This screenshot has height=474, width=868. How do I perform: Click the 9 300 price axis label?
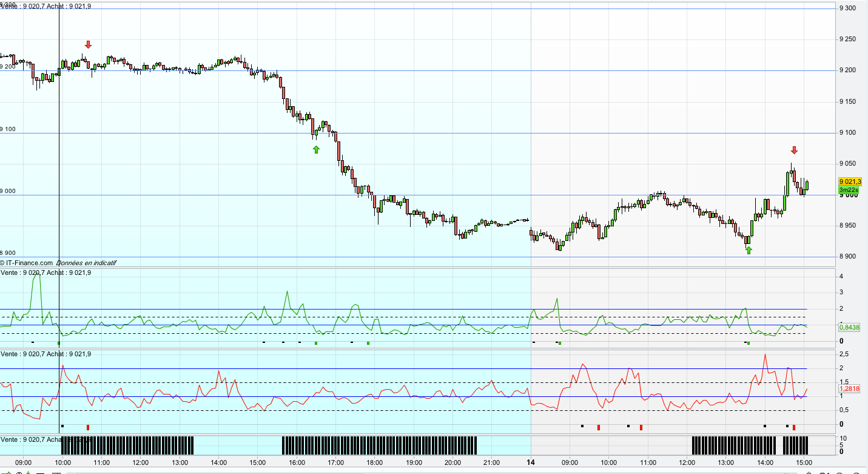coord(847,8)
